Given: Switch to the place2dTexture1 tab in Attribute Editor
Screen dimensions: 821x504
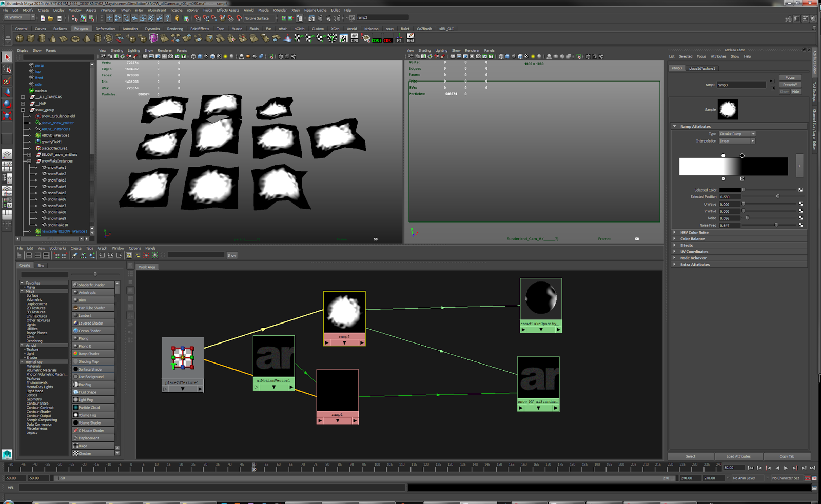Looking at the screenshot, I should (702, 67).
